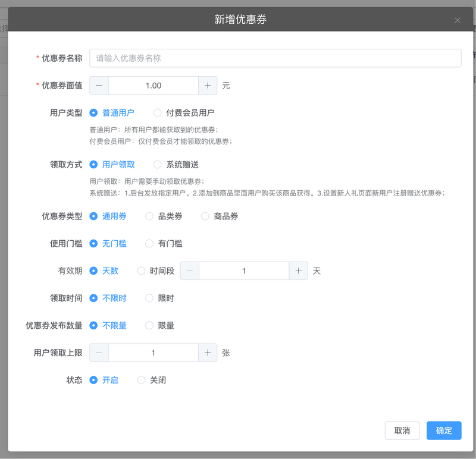
Task: Select the 普通用户 radio option
Action: 112,113
